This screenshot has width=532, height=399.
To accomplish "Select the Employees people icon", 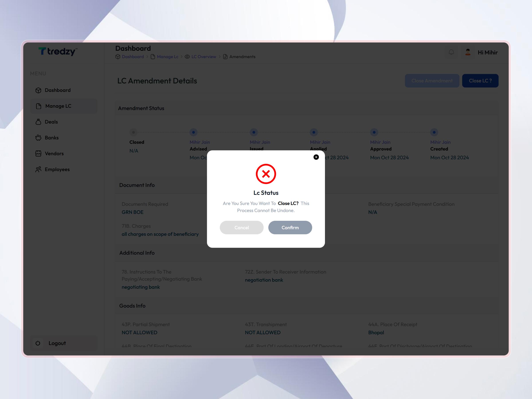I will 39,169.
